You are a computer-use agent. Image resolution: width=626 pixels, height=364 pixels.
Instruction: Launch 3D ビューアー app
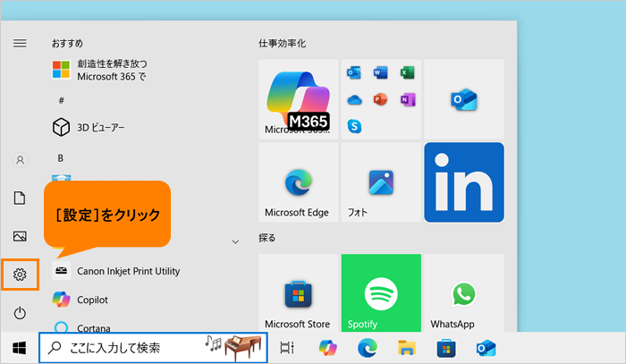tap(89, 127)
